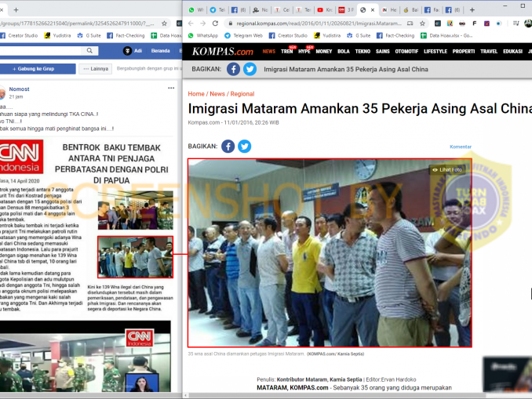Open the WhatsApp bookmark in Kompas window
This screenshot has width=532, height=399.
203,35
